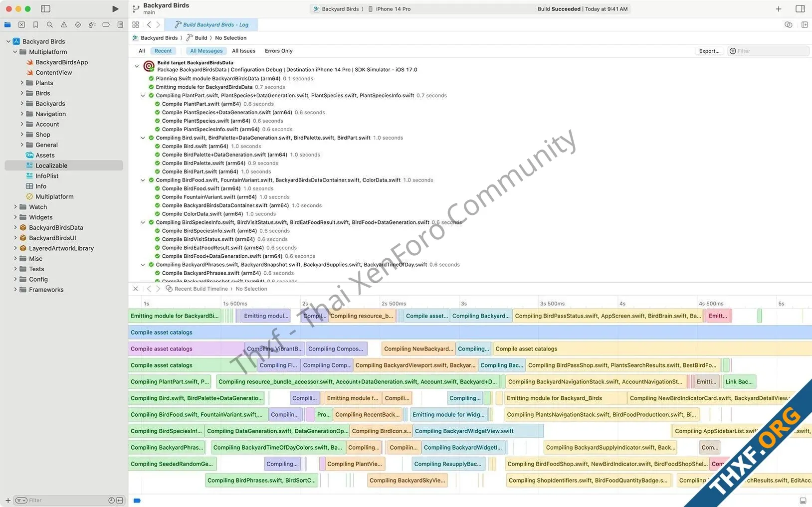Select the All Issues filter
This screenshot has width=812, height=507.
[x=243, y=51]
